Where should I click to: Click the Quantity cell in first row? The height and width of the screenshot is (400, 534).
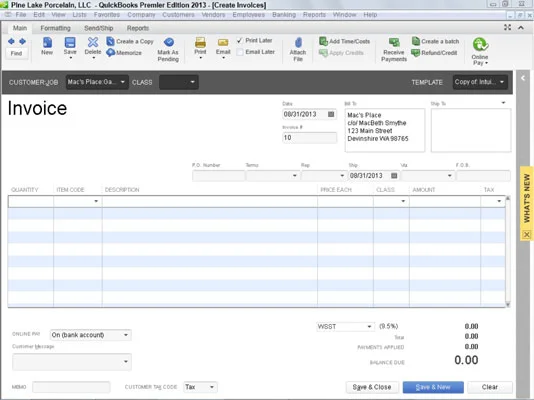31,201
